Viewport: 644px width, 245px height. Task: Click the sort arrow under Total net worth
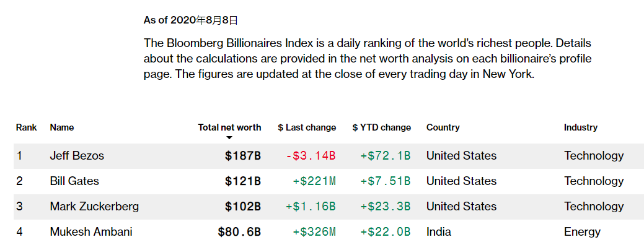(229, 138)
